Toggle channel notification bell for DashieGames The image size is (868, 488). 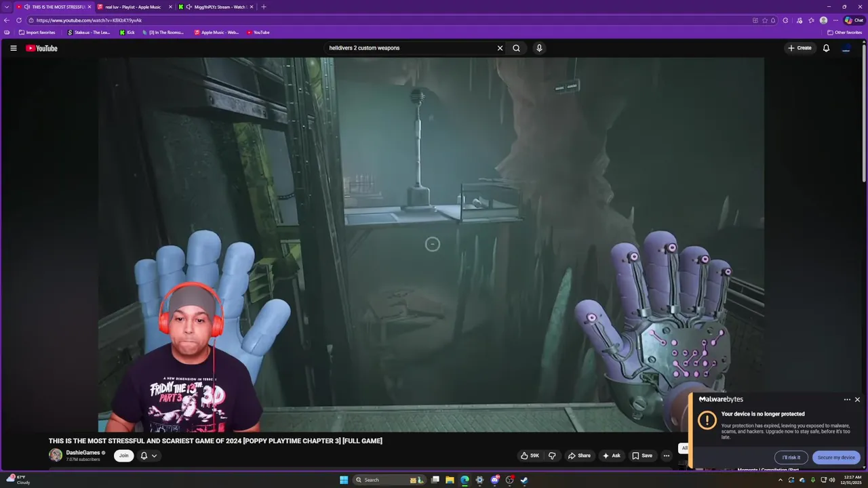pos(144,455)
